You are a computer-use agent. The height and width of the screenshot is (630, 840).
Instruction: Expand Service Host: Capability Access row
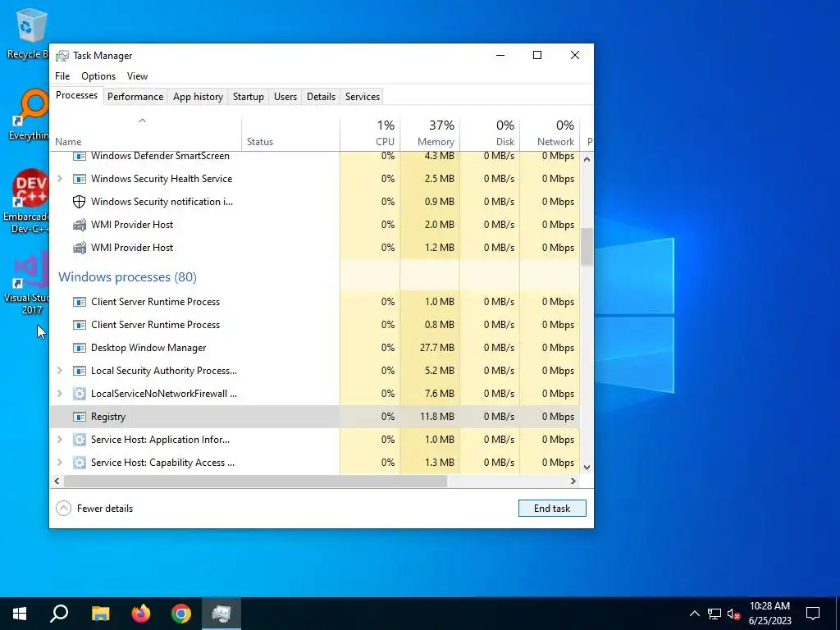(60, 463)
